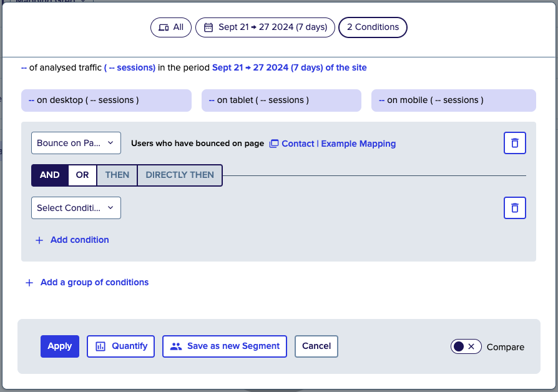This screenshot has height=392, width=558.
Task: Click the trash icon for the Bounce condition
Action: point(514,143)
